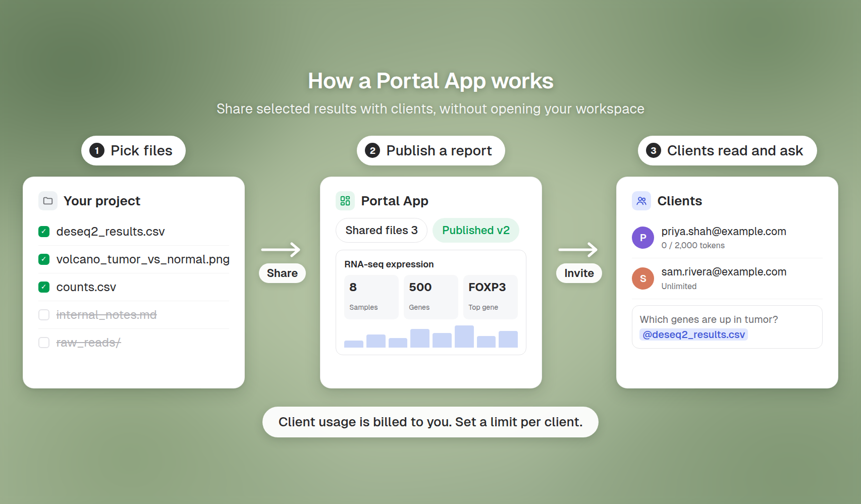
Task: Click the Share button
Action: click(282, 273)
